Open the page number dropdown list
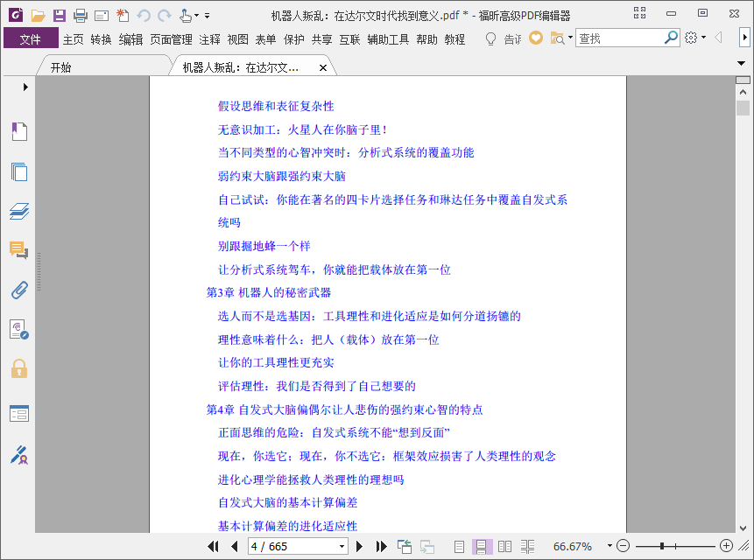Image resolution: width=754 pixels, height=560 pixels. (342, 547)
